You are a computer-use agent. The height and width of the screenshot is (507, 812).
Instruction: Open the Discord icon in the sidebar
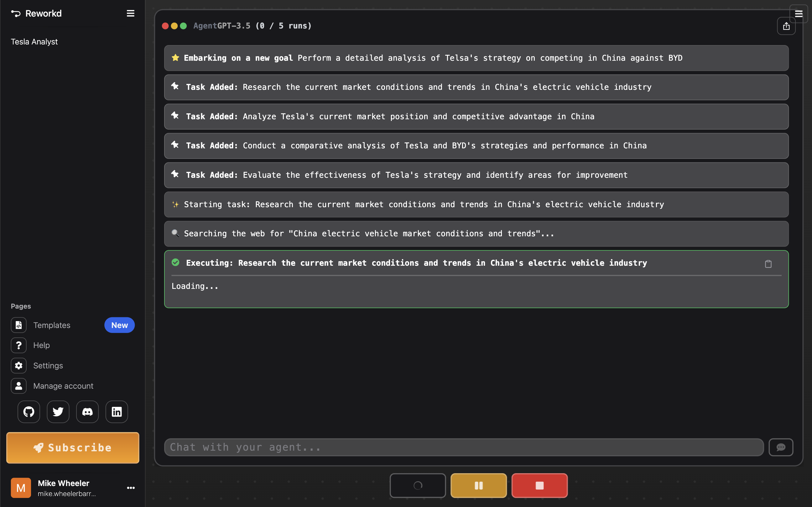click(87, 412)
